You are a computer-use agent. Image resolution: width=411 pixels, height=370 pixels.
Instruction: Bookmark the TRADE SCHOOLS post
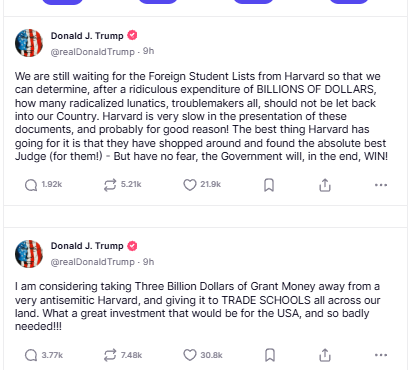coord(270,355)
